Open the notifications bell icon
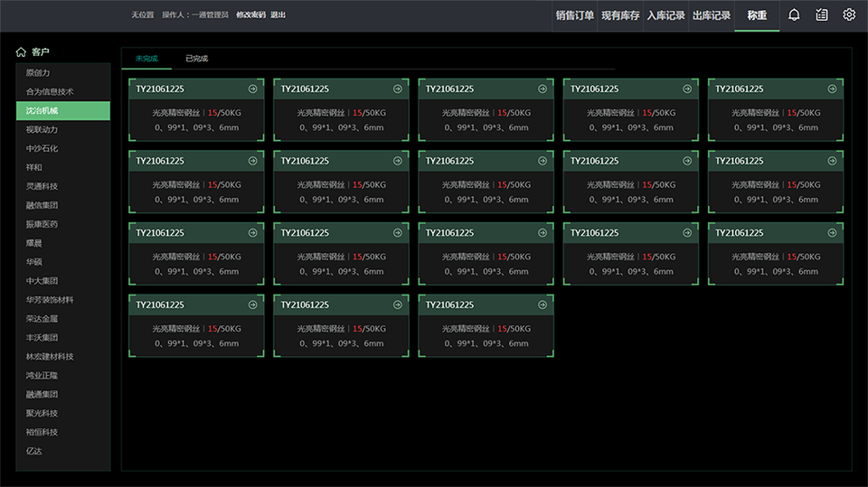Screen dimensions: 868x487 794,15
